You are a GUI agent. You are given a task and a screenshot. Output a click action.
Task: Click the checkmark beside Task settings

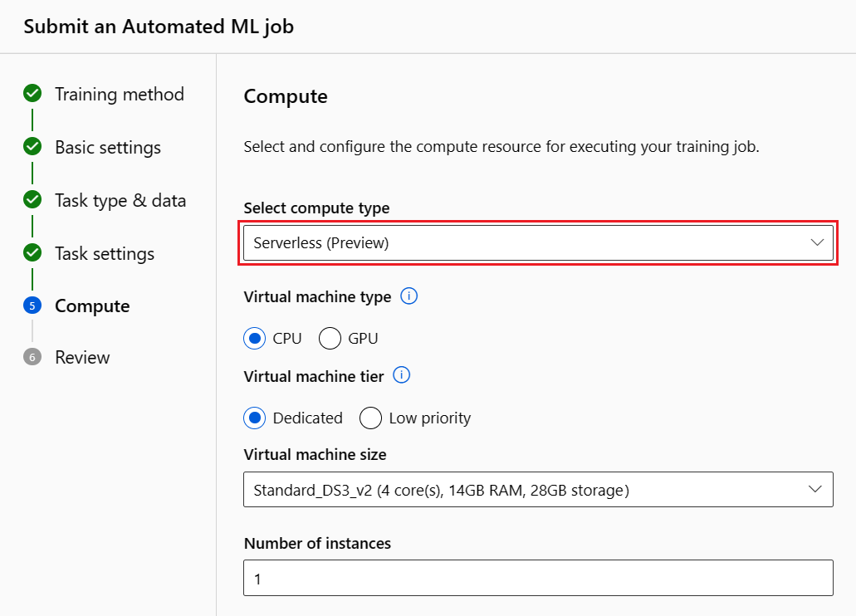(x=32, y=253)
